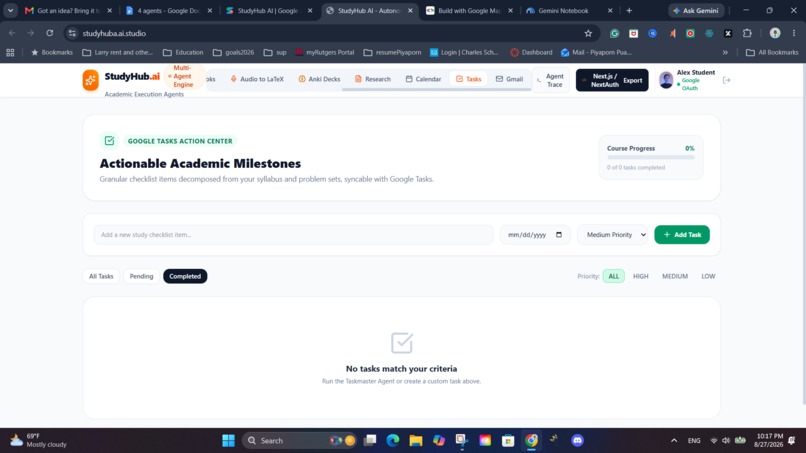Viewport: 806px width, 453px height.
Task: Open the calendar picker icon in date field
Action: coord(559,234)
